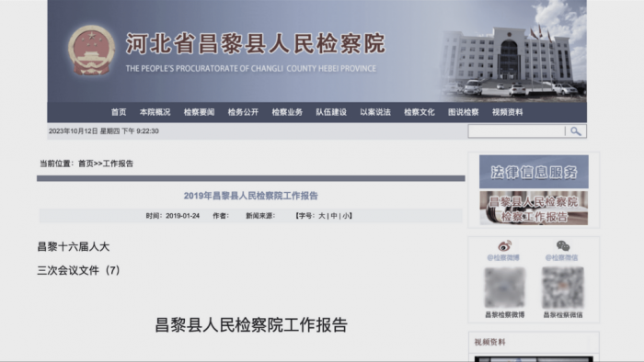644x362 pixels.
Task: Open the 以案说法 navigation item
Action: click(375, 112)
